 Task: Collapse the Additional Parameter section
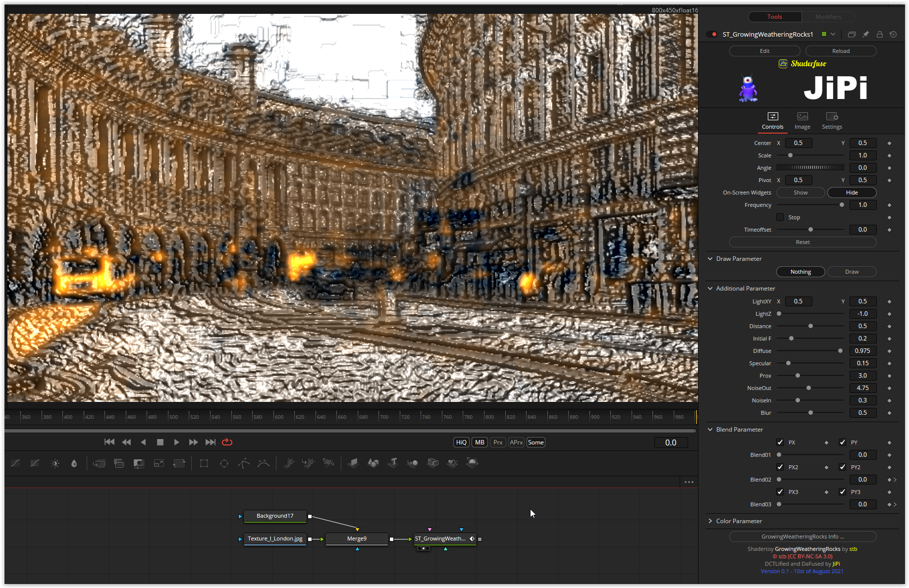[x=710, y=289]
